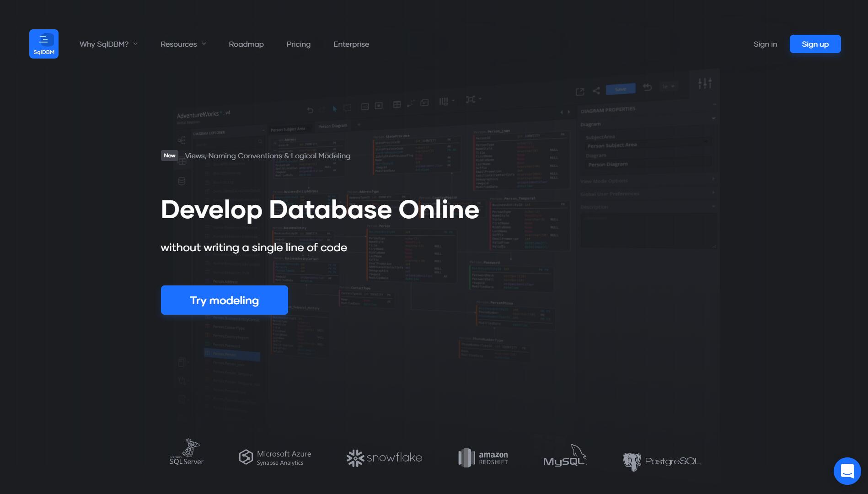Screen dimensions: 868x494
Task: Click the New badge label
Action: 169,156
